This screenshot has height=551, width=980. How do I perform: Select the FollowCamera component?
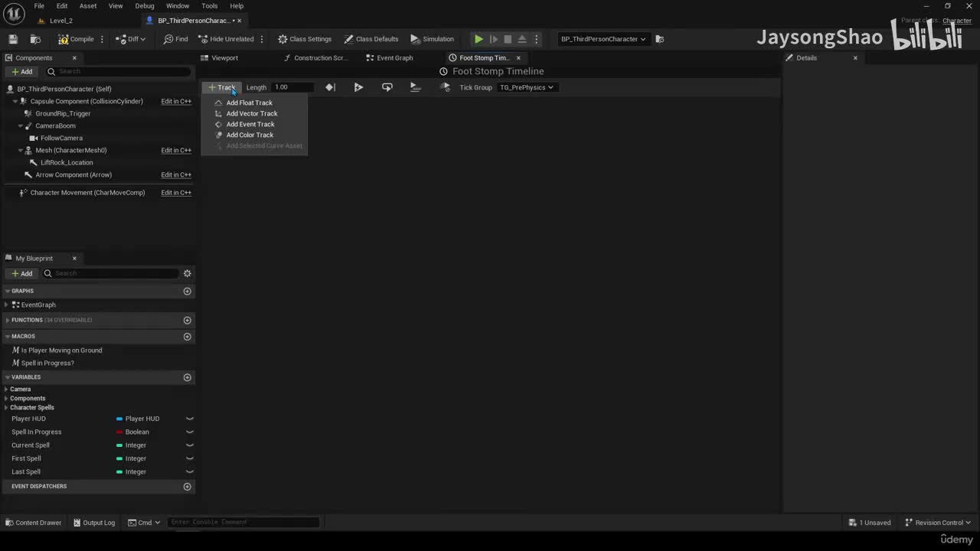tap(61, 138)
